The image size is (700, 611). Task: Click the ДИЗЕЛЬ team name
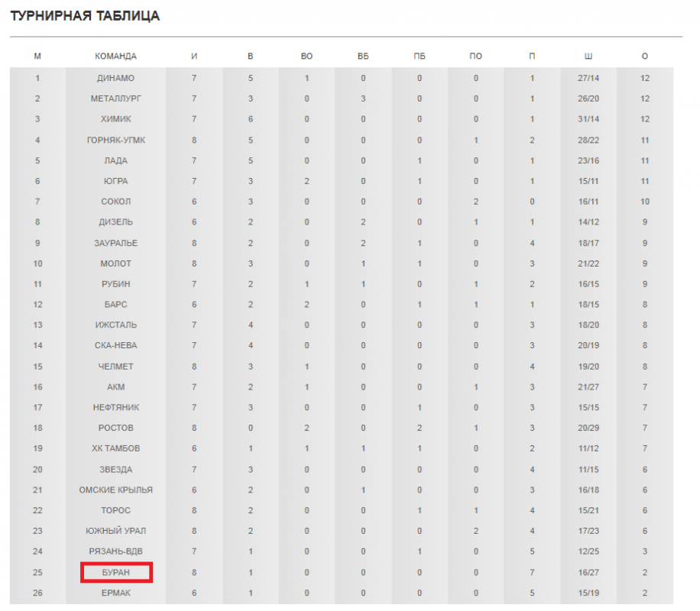pyautogui.click(x=115, y=222)
